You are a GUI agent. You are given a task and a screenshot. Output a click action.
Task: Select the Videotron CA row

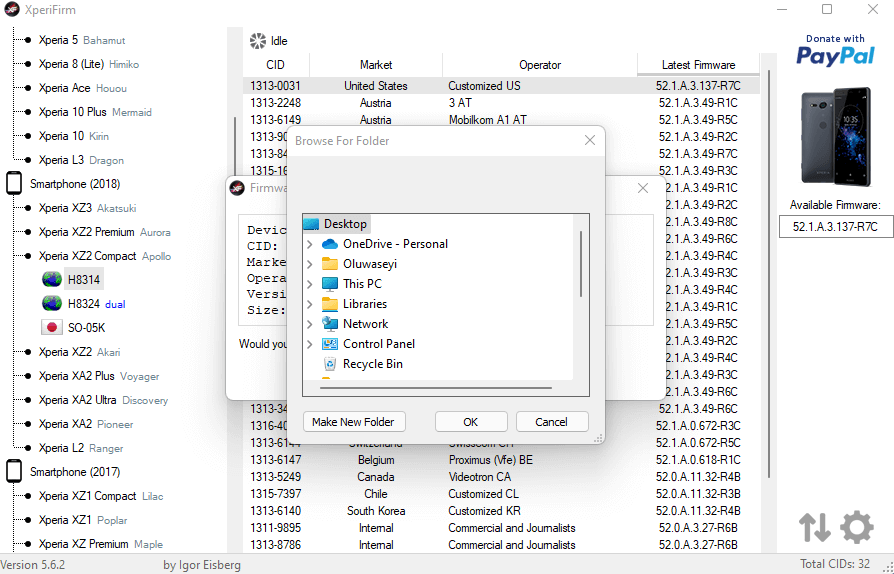pyautogui.click(x=501, y=477)
